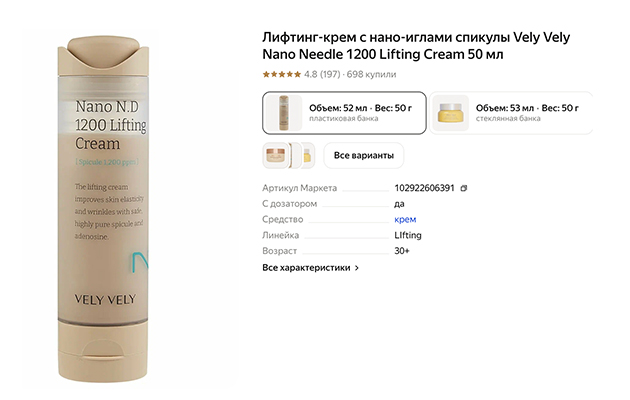Select the 53 ml glass jar variant
Screen dimensions: 630x400
coord(511,113)
